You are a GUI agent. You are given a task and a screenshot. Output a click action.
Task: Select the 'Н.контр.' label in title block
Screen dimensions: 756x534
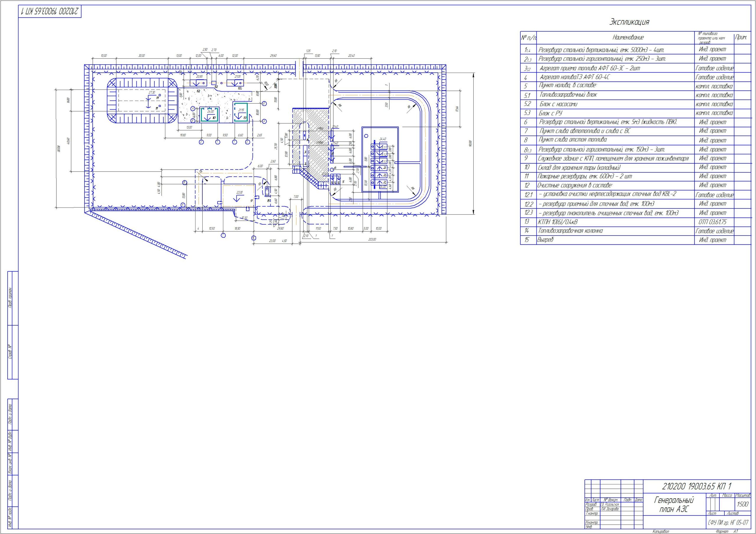[592, 522]
